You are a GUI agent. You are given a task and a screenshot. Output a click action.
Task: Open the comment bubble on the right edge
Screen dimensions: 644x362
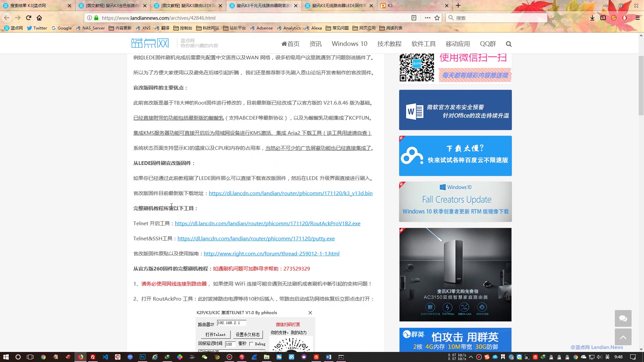(623, 318)
